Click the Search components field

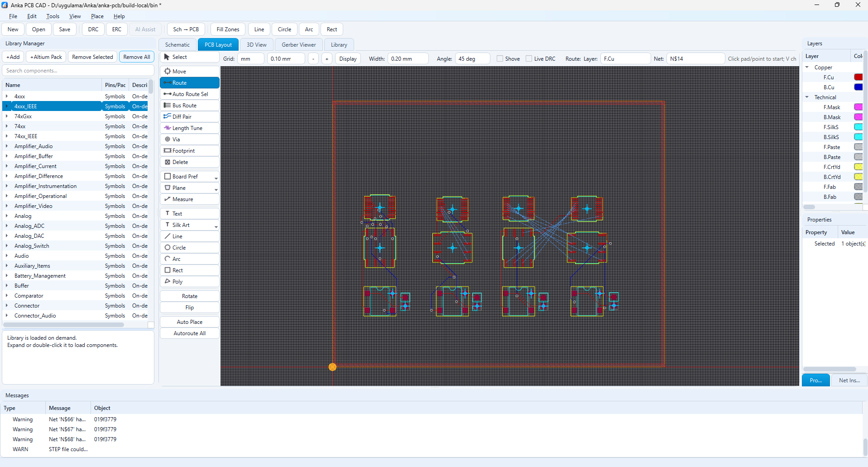(78, 71)
